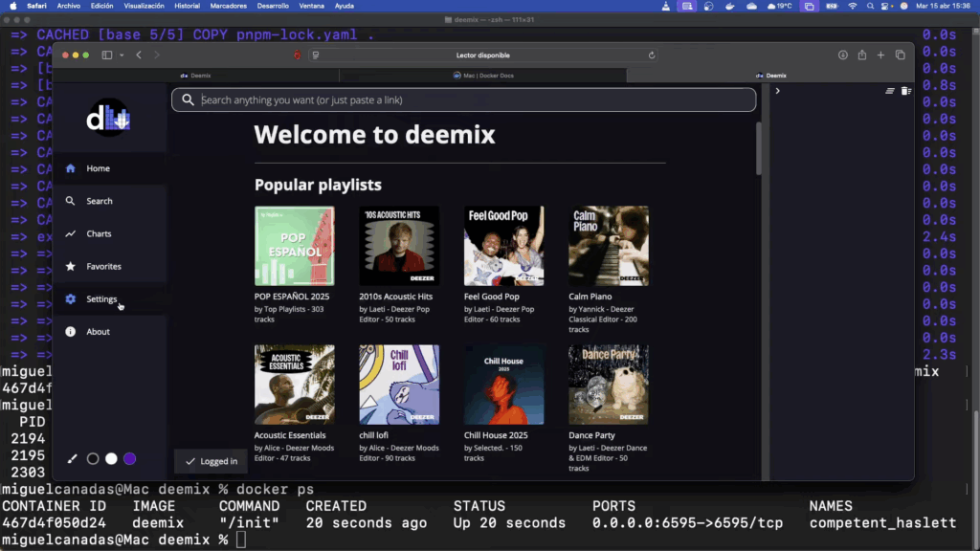Screen dimensions: 980x551
Task: Click "competent_haslett" container name in terminal
Action: pyautogui.click(x=882, y=523)
